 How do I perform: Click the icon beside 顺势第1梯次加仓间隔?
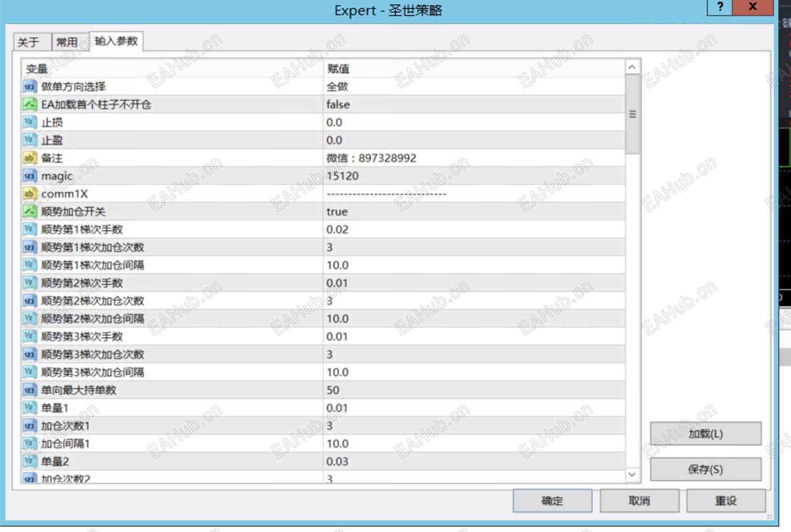click(x=30, y=265)
